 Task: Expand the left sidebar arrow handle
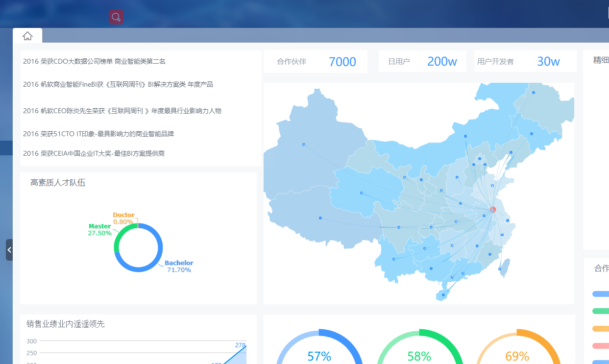pyautogui.click(x=9, y=250)
